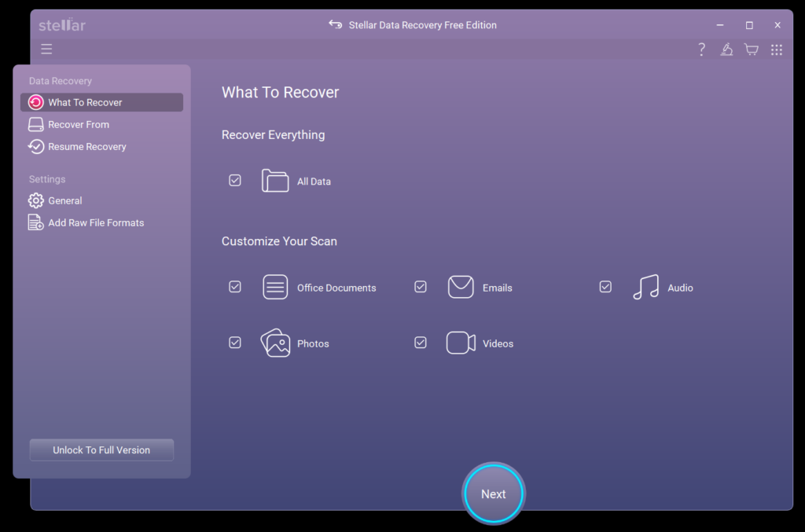Select What To Recover sidebar item
This screenshot has width=805, height=532.
(85, 102)
